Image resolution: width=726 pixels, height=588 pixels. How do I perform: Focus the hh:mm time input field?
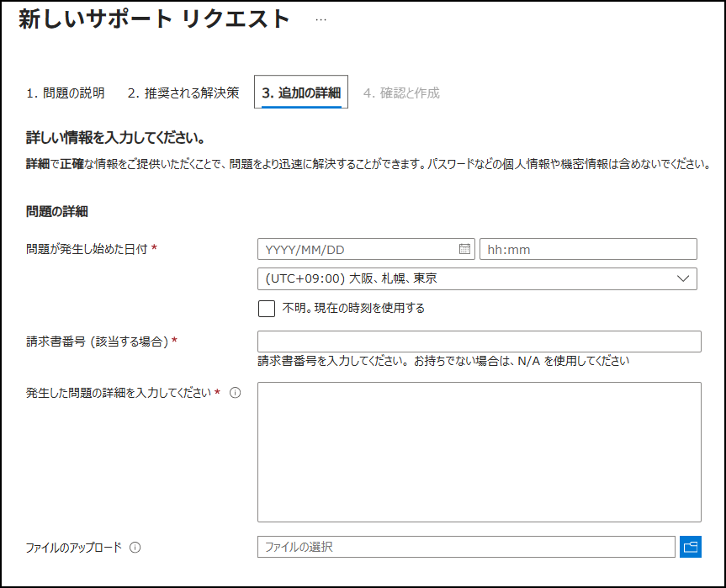pos(588,249)
